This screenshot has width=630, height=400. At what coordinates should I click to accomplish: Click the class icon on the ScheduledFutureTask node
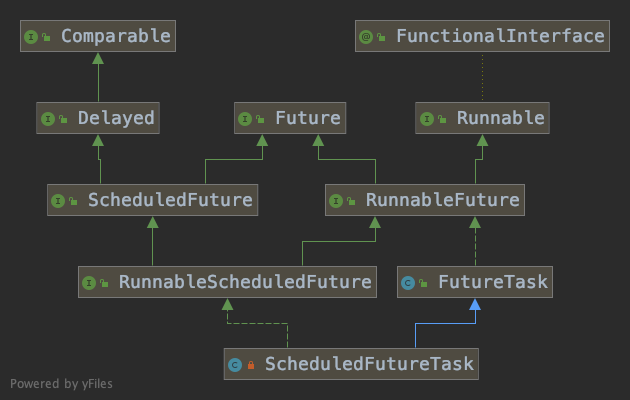[x=234, y=364]
